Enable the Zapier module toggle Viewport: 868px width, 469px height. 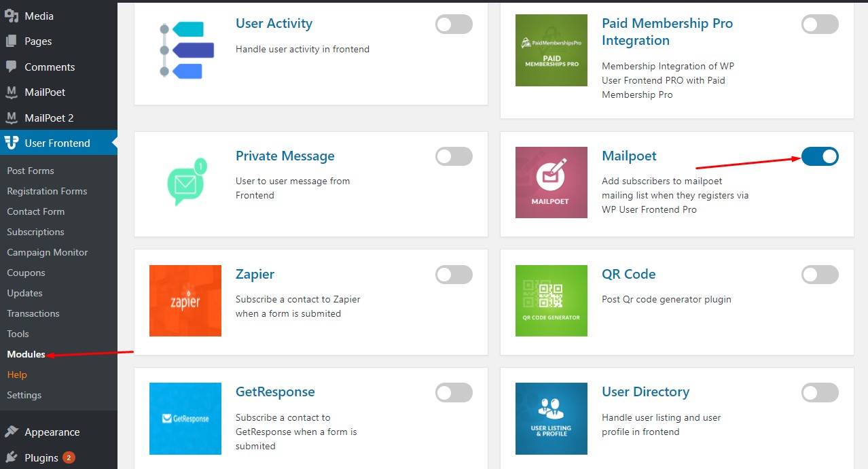tap(454, 275)
